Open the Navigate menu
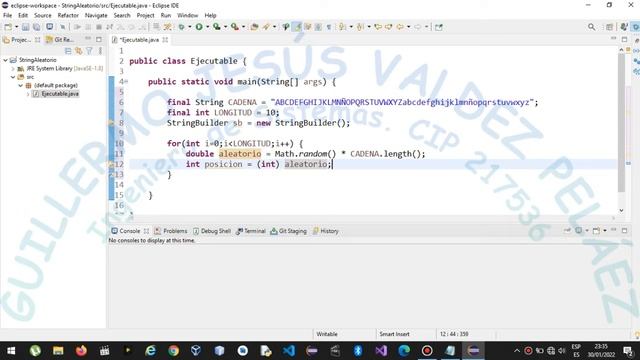Viewport: 640px width, 360px height. (96, 16)
